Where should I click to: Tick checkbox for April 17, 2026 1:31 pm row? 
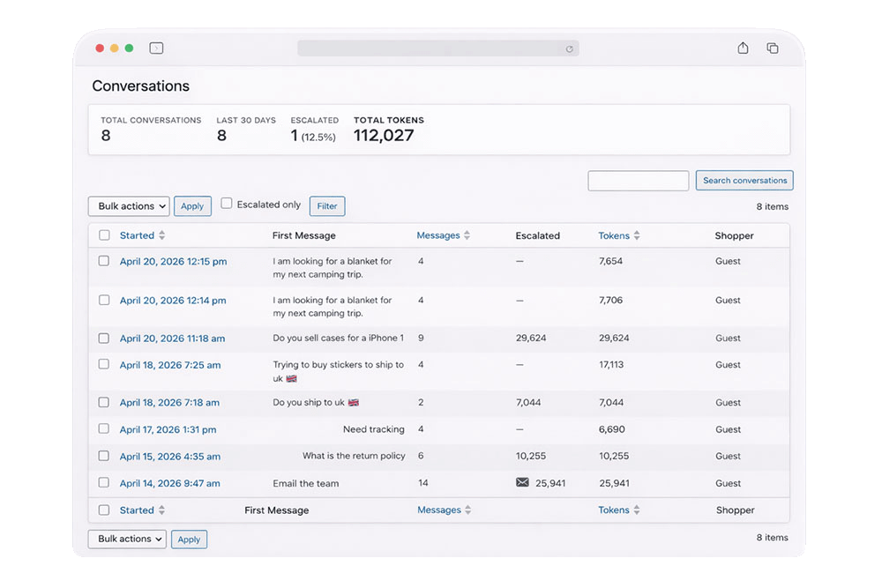pos(104,429)
